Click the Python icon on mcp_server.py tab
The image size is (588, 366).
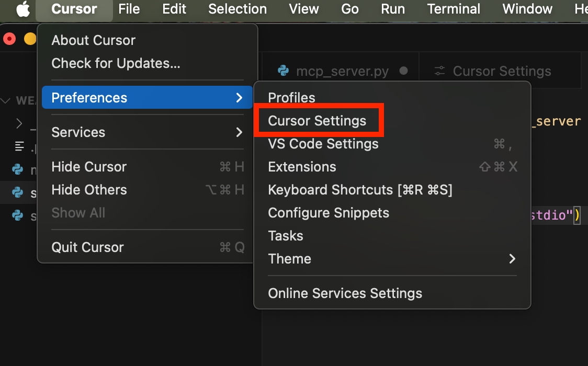click(x=283, y=71)
